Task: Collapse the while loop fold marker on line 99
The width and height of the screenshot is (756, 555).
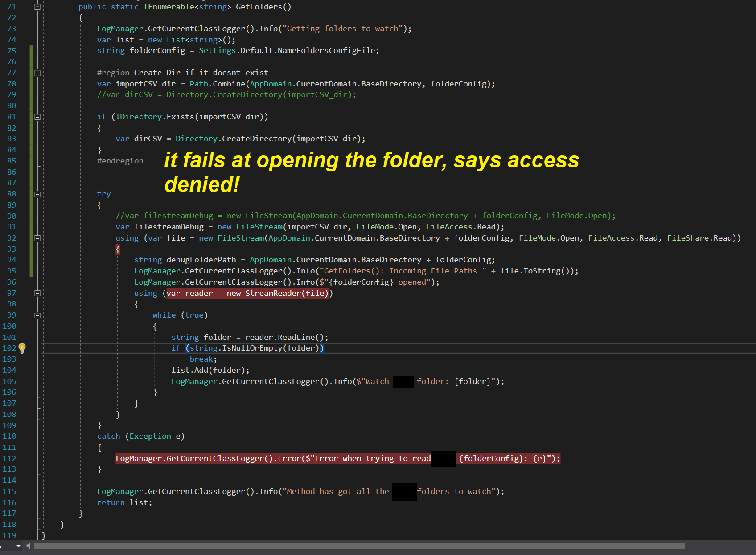Action: click(37, 315)
